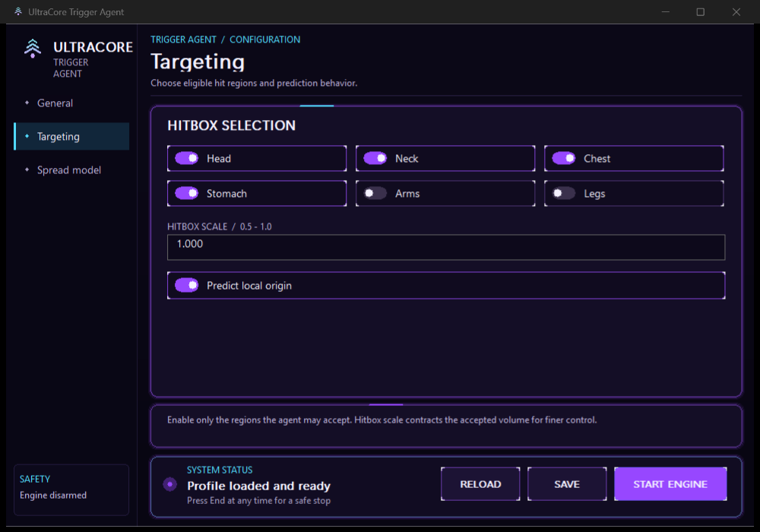760x532 pixels.
Task: Click the RELOAD button
Action: coord(480,484)
